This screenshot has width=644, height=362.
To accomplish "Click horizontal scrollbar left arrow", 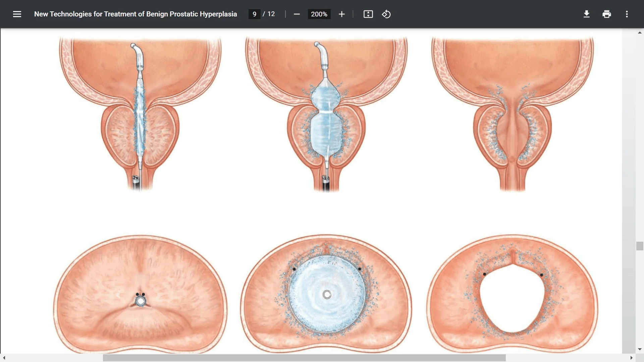I will [x=4, y=358].
